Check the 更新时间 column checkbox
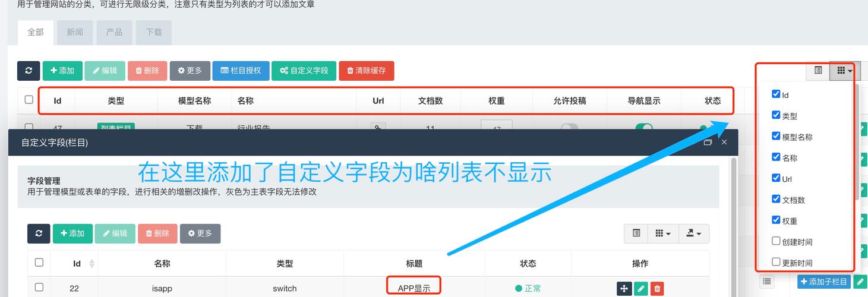This screenshot has width=868, height=297. (776, 261)
